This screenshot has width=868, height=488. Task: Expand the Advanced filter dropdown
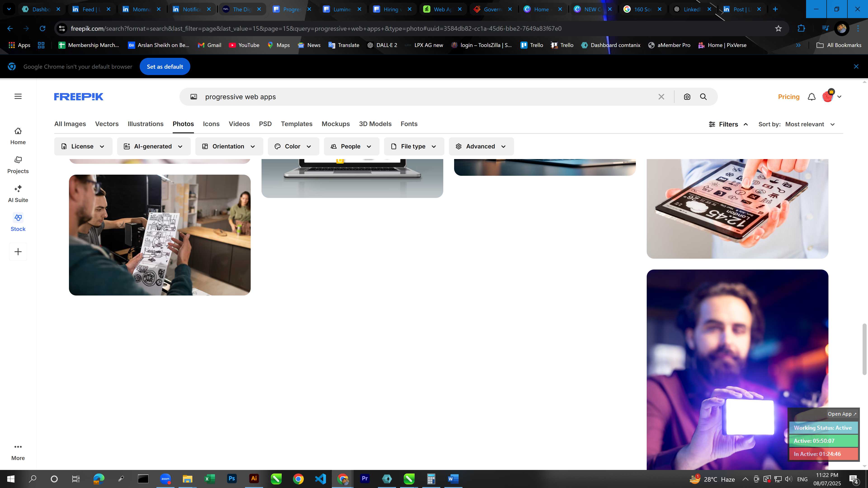pos(481,146)
